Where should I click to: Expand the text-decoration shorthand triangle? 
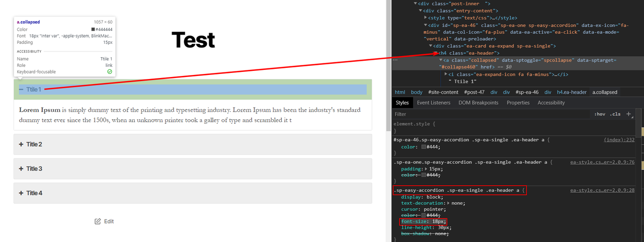coord(449,203)
